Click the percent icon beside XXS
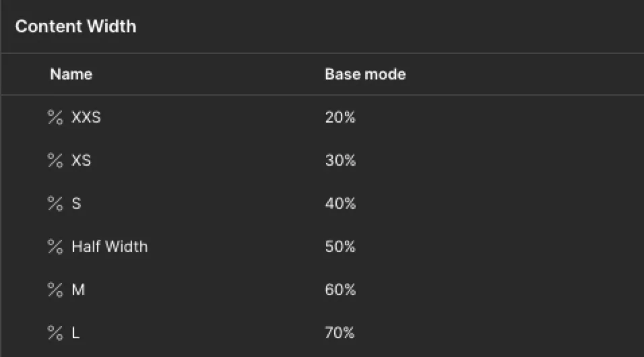 (55, 117)
